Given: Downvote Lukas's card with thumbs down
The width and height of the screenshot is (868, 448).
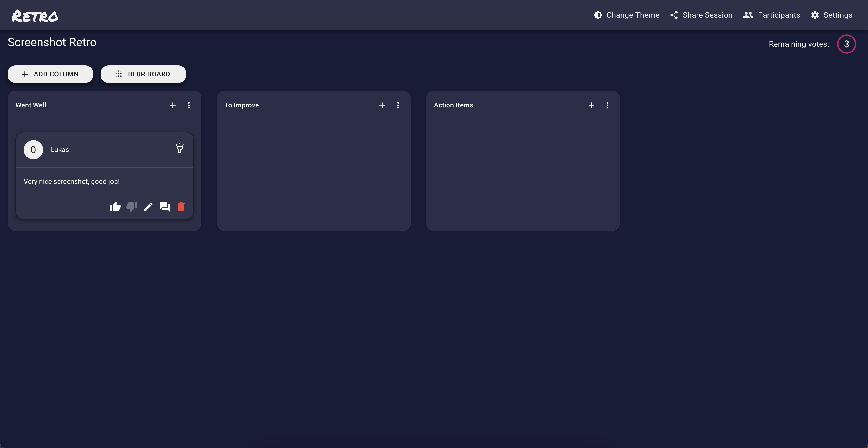Looking at the screenshot, I should pos(132,207).
